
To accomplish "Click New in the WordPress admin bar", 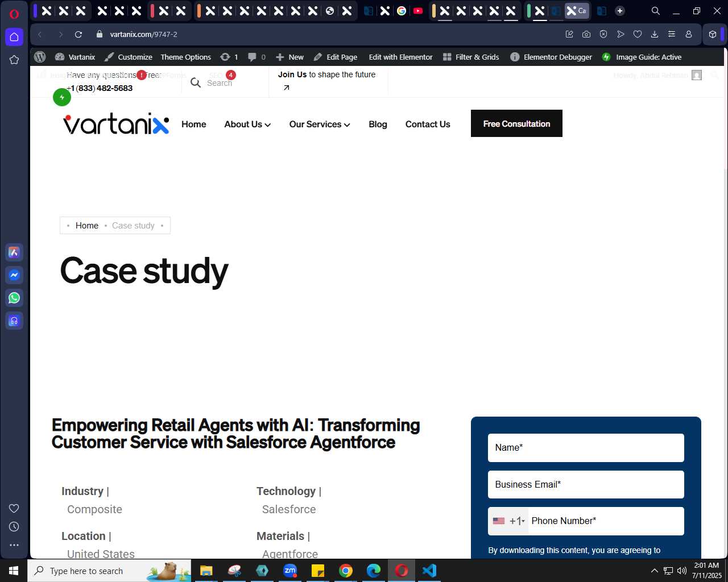I will point(289,57).
